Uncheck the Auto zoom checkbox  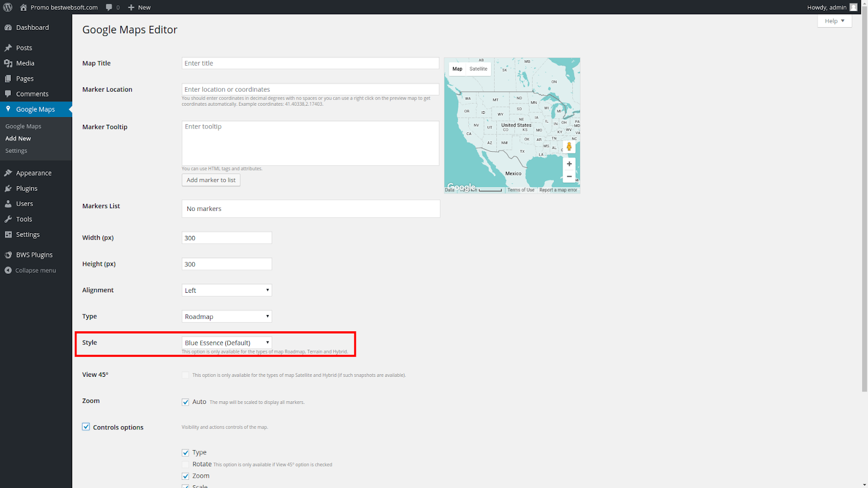(x=186, y=402)
